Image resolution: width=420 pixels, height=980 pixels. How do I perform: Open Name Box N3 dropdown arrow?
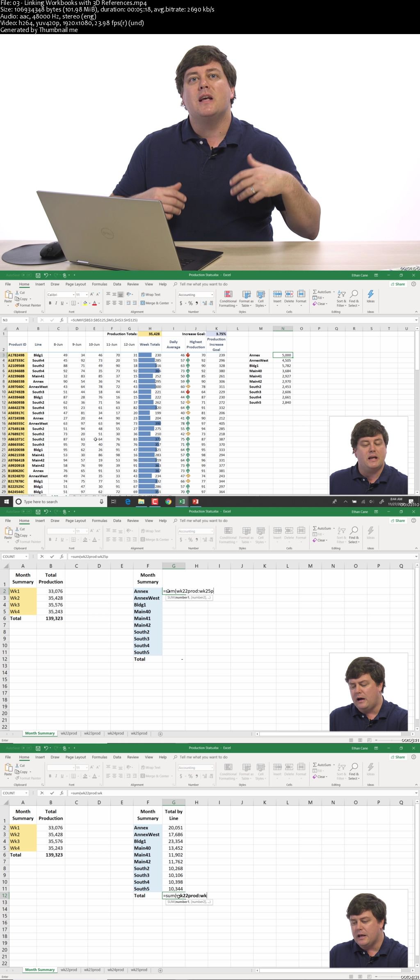point(26,320)
